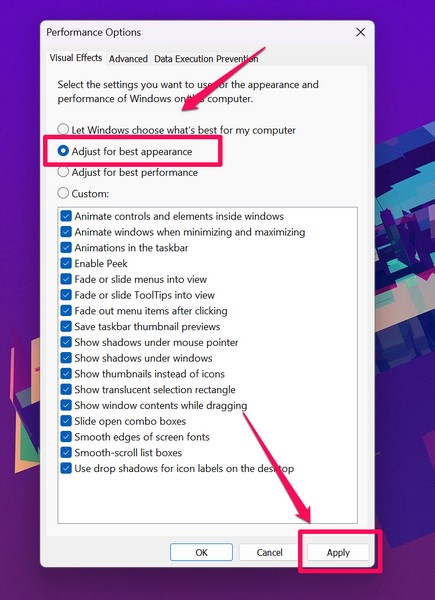Toggle 'Use drop shadows for icon labels'
Image resolution: width=435 pixels, height=600 pixels.
pyautogui.click(x=66, y=468)
